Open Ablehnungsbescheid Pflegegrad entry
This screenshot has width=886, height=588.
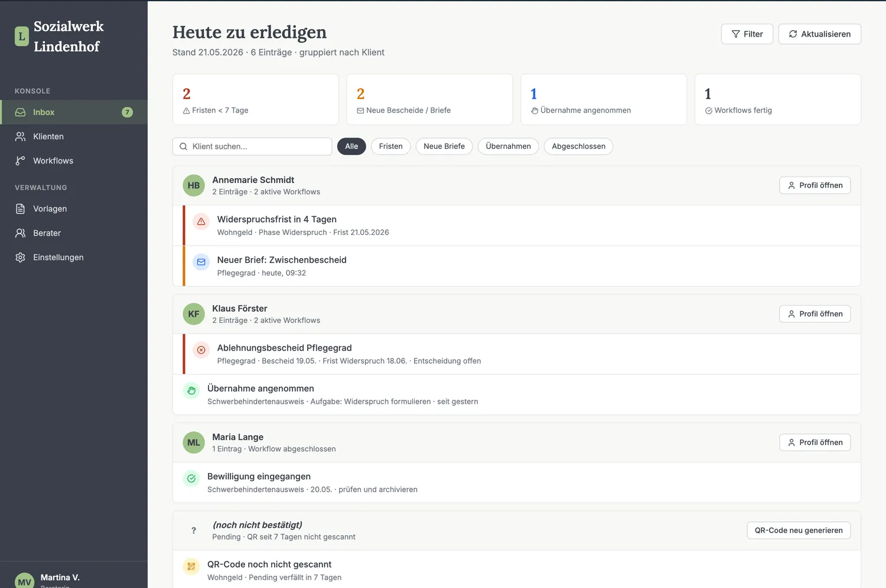[x=517, y=354]
